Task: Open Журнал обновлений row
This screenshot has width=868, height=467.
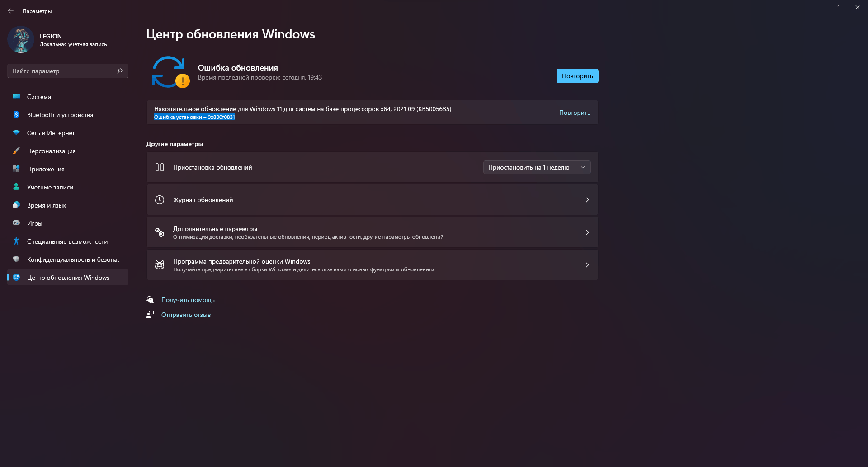Action: coord(373,200)
